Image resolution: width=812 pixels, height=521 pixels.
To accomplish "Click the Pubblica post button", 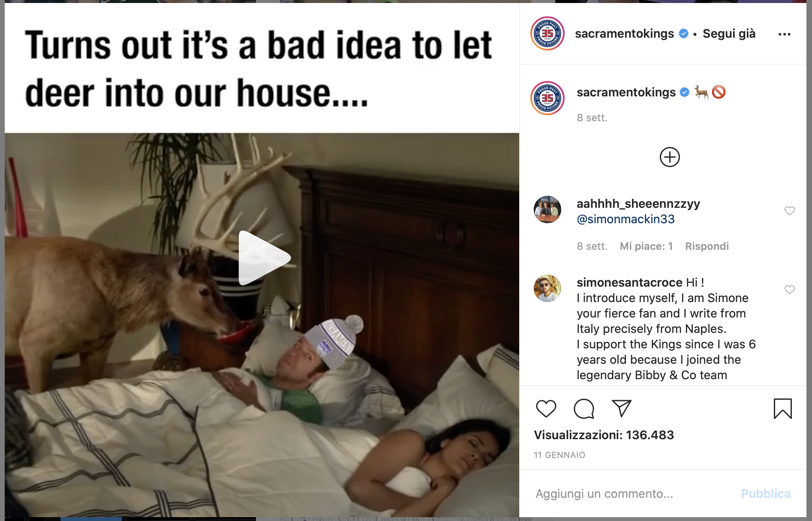I will click(765, 494).
